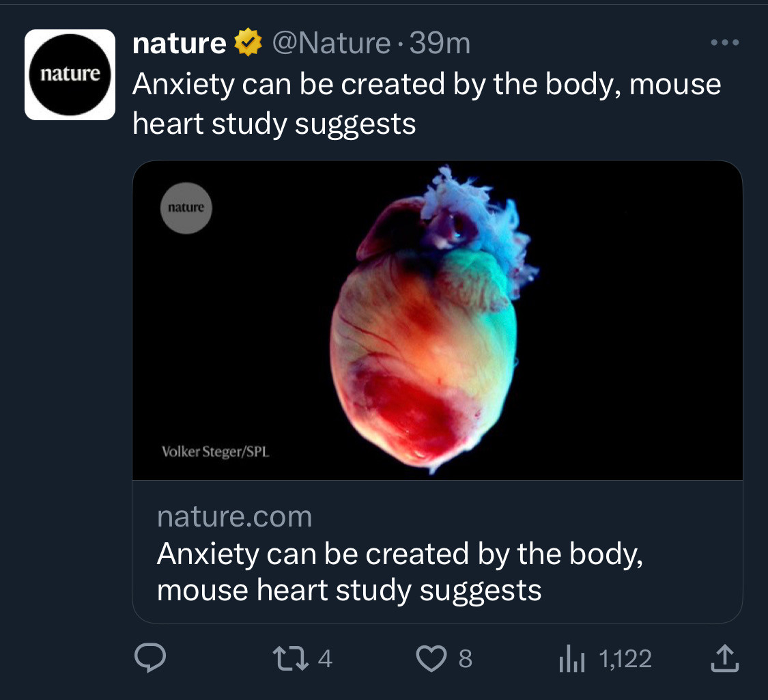Open Nature's profile picture avatar
Screen dimensions: 768x700
pos(70,74)
